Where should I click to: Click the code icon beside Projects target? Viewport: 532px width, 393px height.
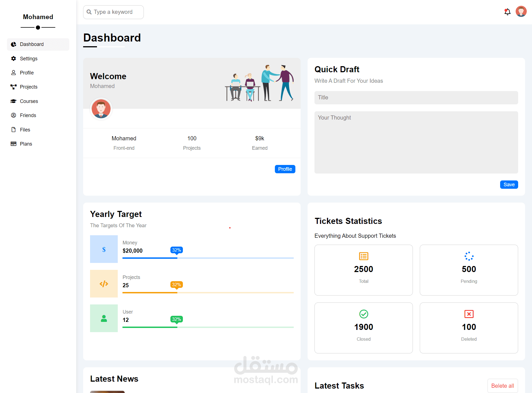[104, 283]
